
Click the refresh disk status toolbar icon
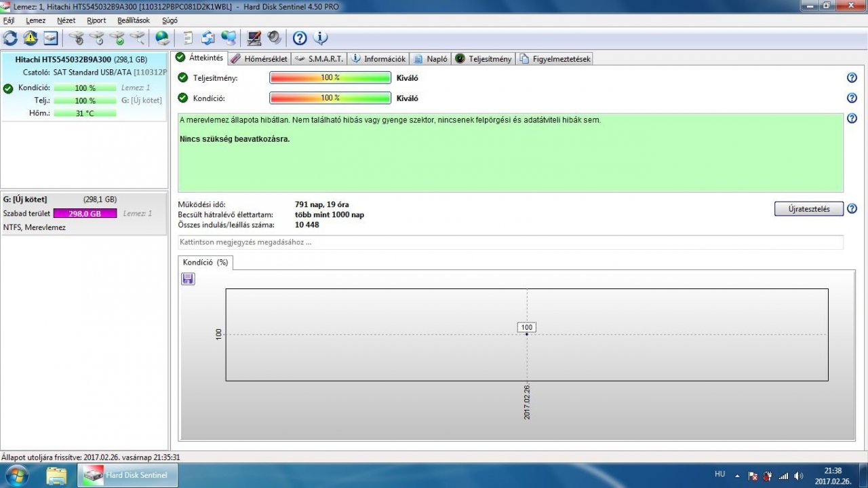coord(10,38)
